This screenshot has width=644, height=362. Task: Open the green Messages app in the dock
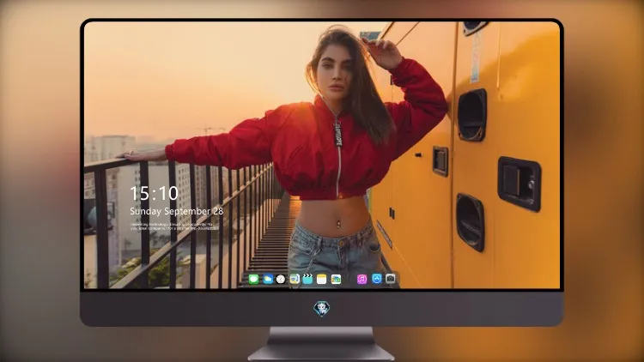(x=254, y=279)
